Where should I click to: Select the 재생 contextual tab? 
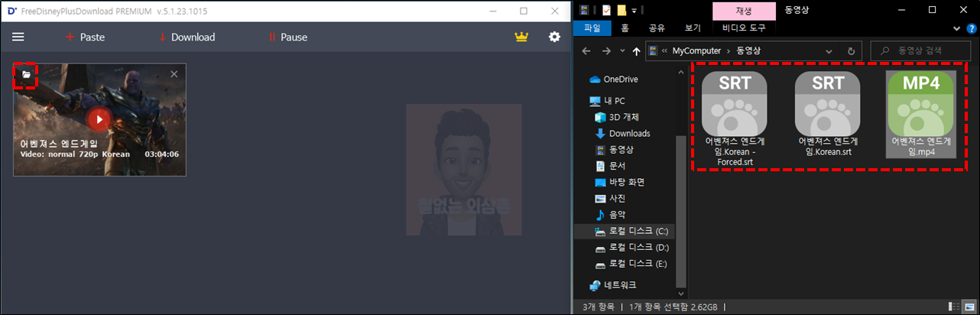(743, 11)
